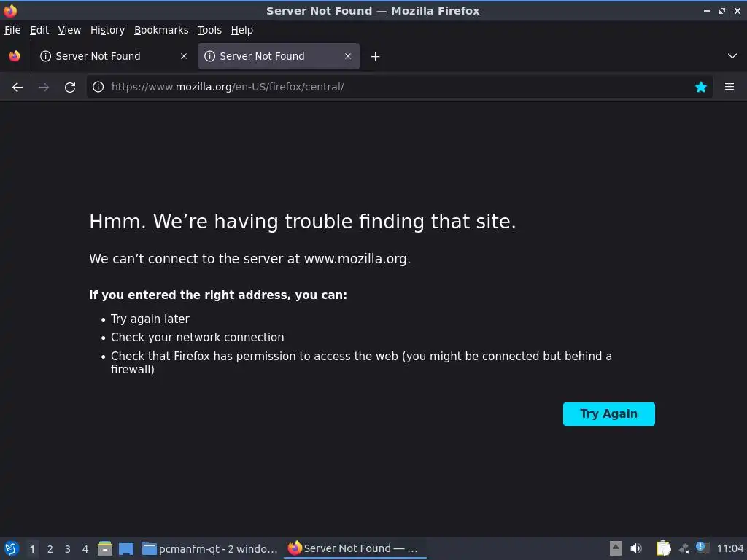Open the Firefox hamburger application menu
Viewport: 747px width, 560px height.
[729, 87]
